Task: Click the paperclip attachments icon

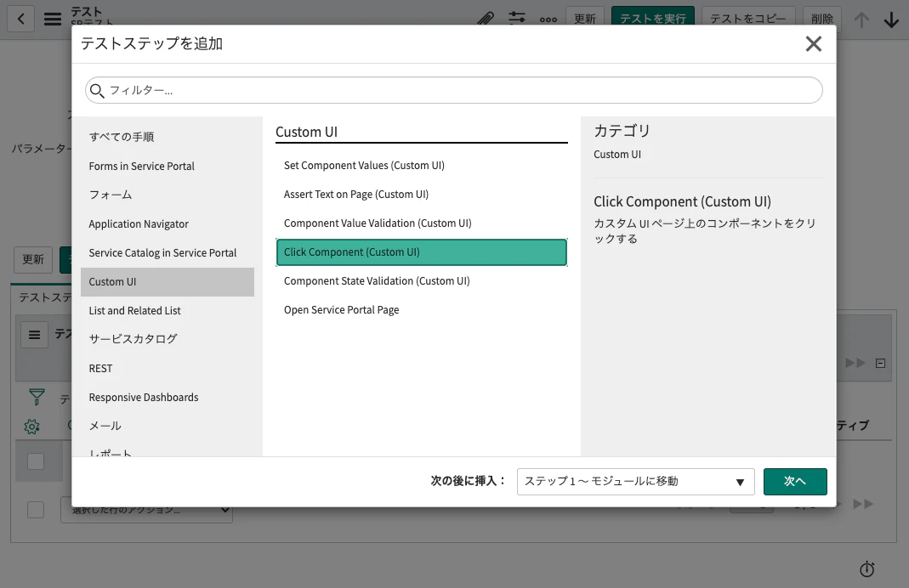Action: [x=486, y=19]
